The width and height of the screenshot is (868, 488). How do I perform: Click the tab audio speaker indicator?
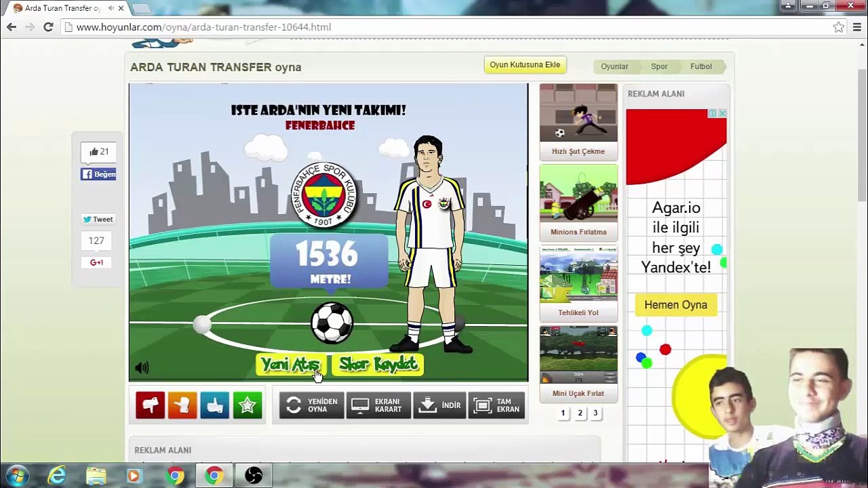point(111,8)
